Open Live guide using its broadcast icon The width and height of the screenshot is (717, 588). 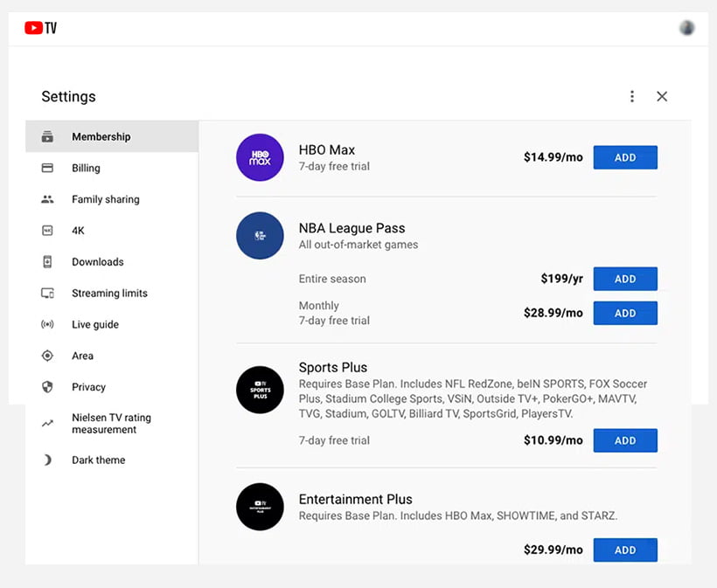(x=50, y=324)
